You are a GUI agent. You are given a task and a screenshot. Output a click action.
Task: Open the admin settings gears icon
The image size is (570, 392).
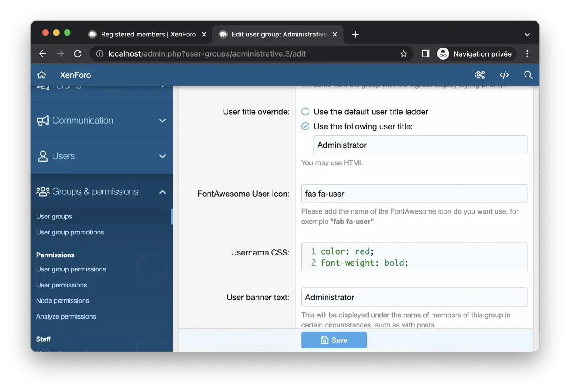tap(480, 75)
